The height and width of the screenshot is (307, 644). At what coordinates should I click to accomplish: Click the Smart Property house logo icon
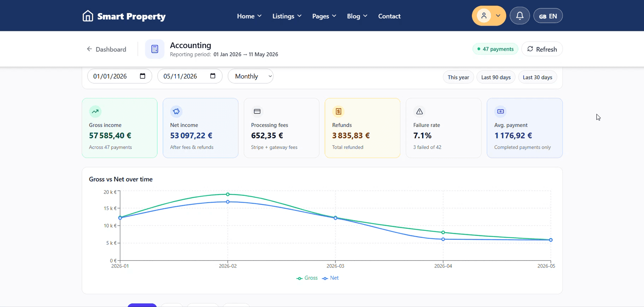pyautogui.click(x=88, y=16)
